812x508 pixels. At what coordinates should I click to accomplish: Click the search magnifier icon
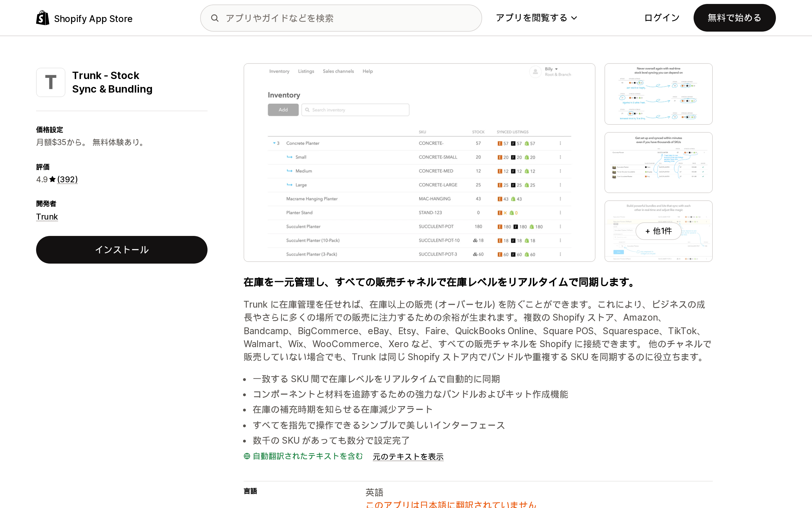click(215, 18)
